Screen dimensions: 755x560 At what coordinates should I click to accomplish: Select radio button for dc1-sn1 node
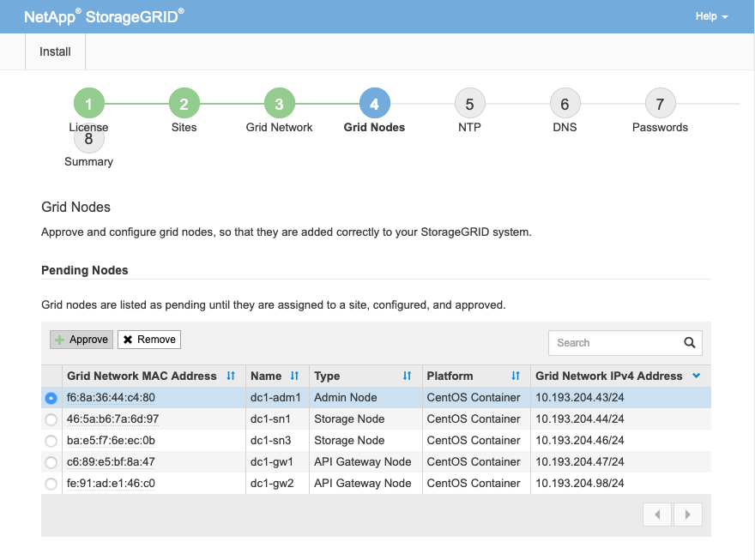click(x=51, y=419)
